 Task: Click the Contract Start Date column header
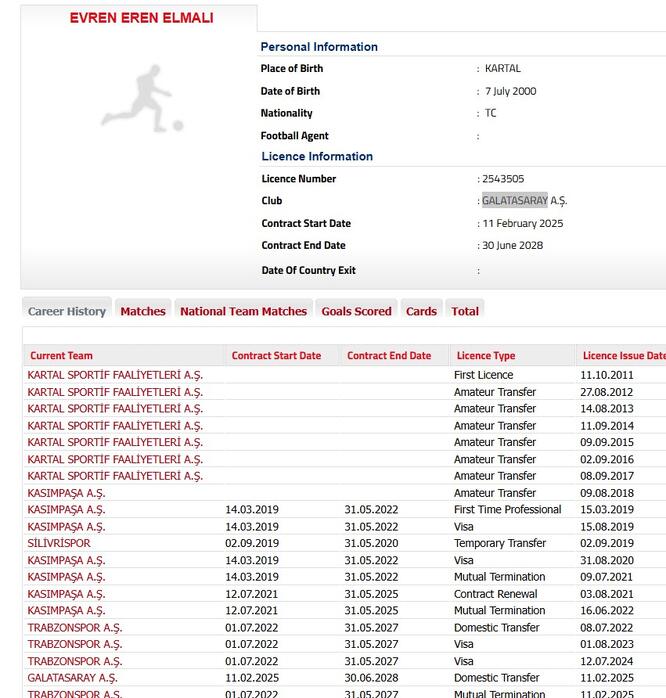tap(276, 356)
